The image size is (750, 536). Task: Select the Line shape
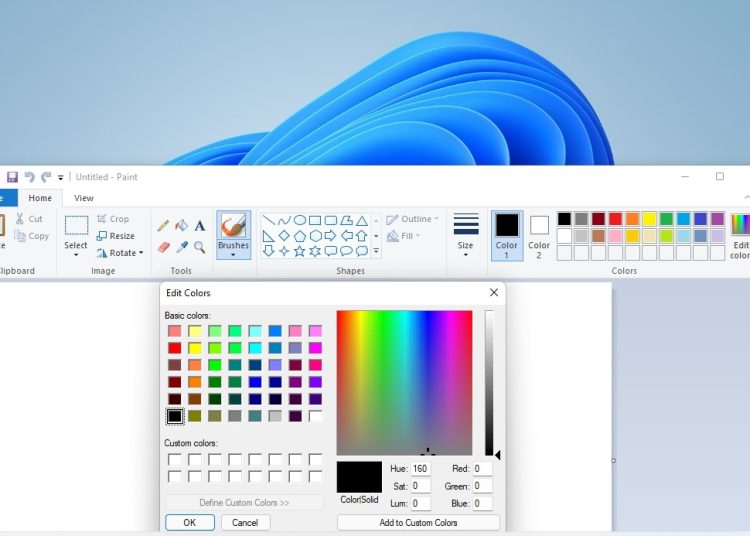pyautogui.click(x=269, y=220)
